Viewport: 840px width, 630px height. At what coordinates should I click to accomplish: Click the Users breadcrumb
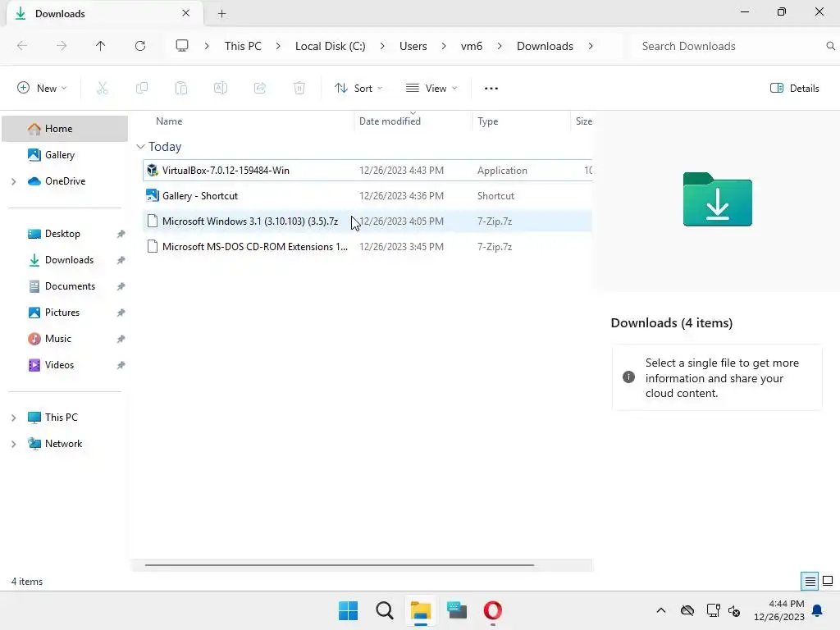tap(413, 46)
